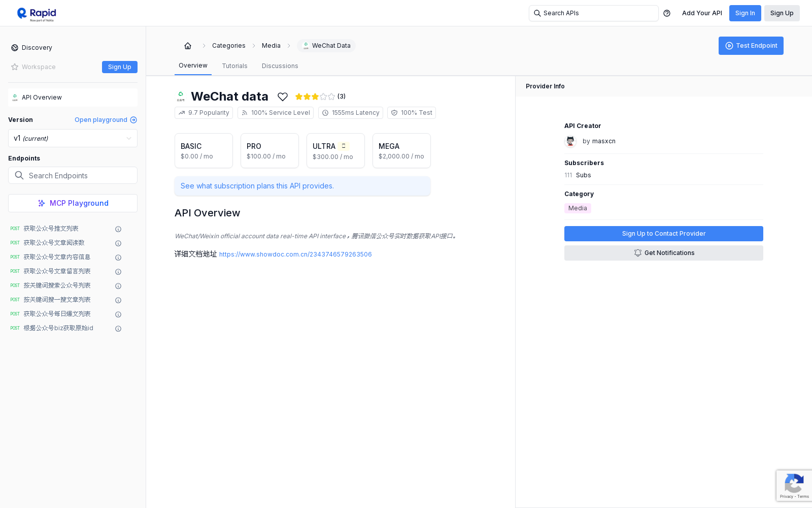812x508 pixels.
Task: Open info icon for 按关键词搜索公众号列表
Action: click(x=118, y=286)
